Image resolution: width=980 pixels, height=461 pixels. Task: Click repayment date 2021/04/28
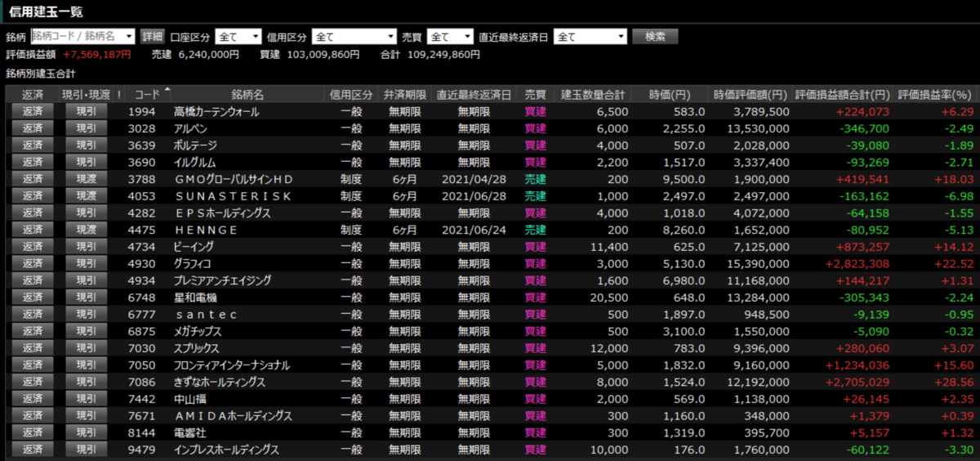474,179
